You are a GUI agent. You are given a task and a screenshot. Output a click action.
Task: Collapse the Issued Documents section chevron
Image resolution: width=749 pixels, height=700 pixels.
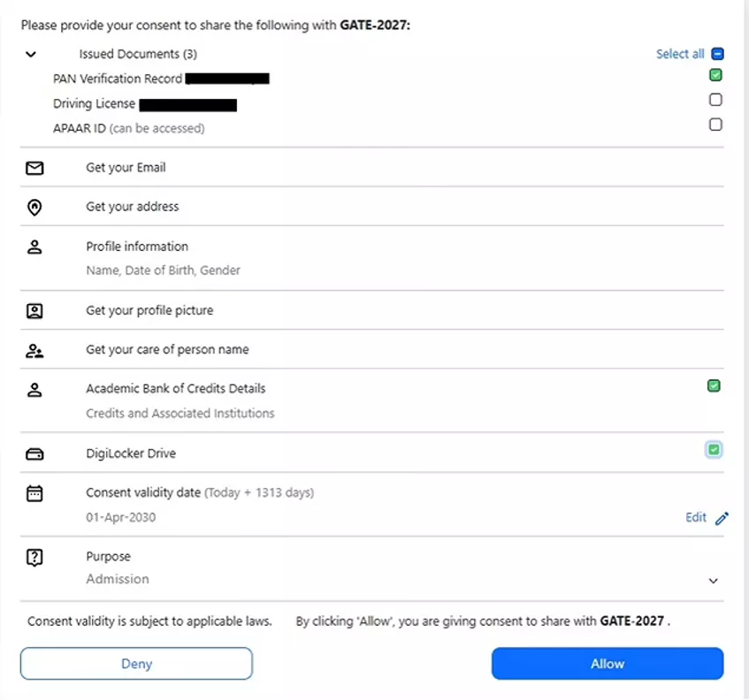31,55
